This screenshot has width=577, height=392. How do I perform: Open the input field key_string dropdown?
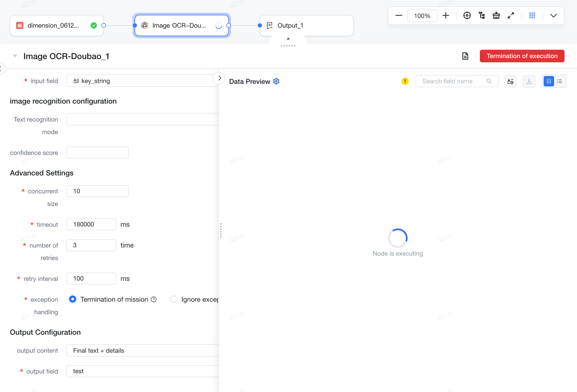point(142,81)
